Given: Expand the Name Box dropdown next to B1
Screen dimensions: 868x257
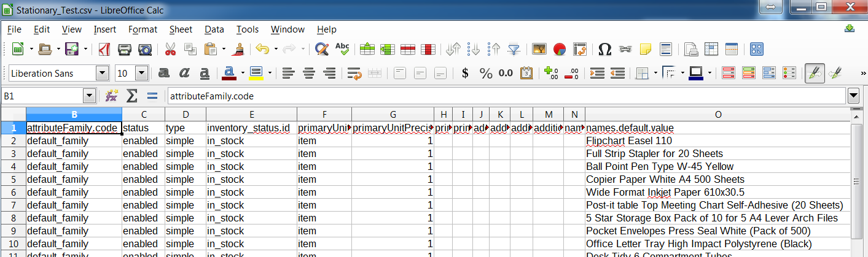Looking at the screenshot, I should [89, 96].
